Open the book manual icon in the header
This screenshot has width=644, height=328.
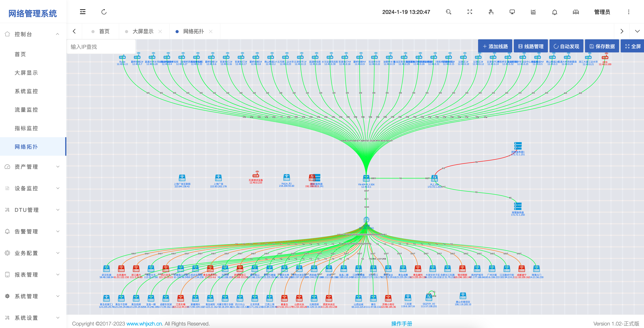coord(576,12)
